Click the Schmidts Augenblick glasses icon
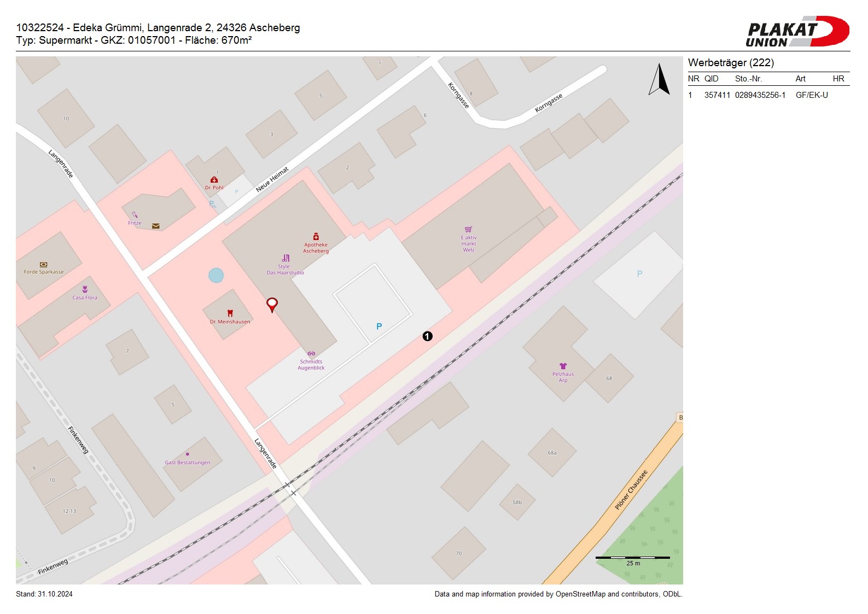Viewport: 868px width, 614px height. (311, 354)
